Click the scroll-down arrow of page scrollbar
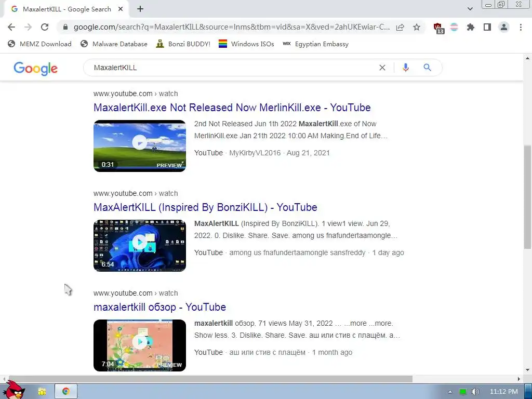This screenshot has height=399, width=532. pyautogui.click(x=527, y=370)
